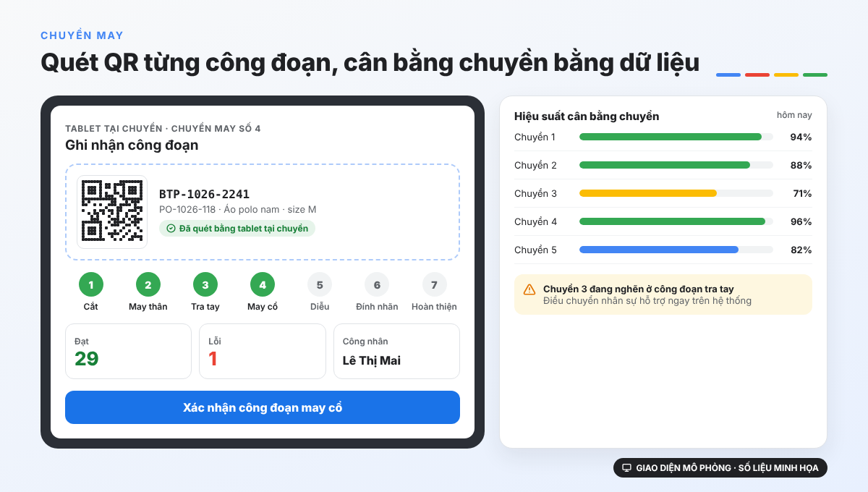The image size is (868, 492).
Task: Select step 7 Hoàn thiện circle
Action: pyautogui.click(x=434, y=285)
